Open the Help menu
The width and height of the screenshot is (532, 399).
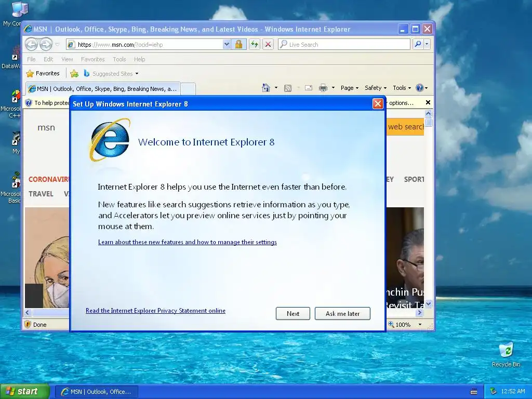pyautogui.click(x=139, y=59)
